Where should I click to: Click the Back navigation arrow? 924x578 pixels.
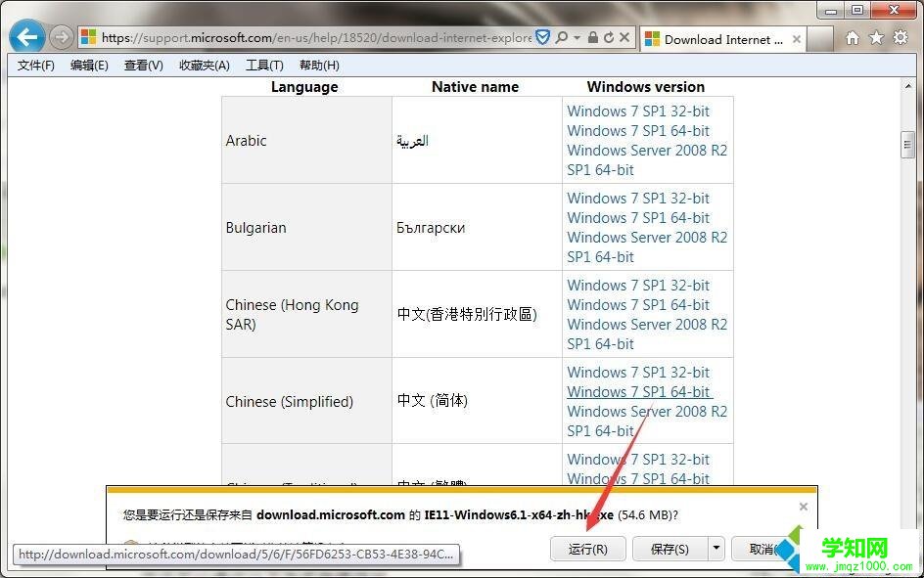26,36
